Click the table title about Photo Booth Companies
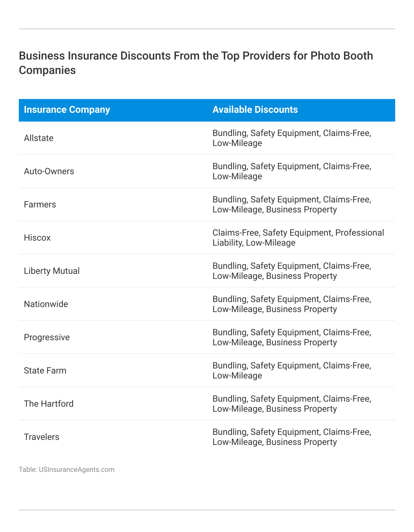 [x=196, y=63]
